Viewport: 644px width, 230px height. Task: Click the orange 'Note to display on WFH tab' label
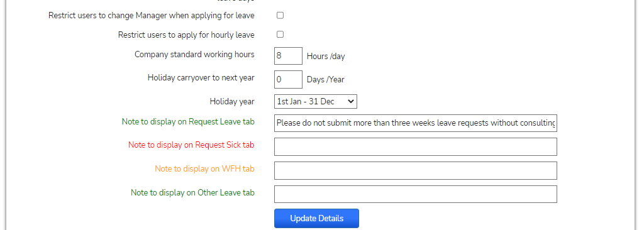204,168
